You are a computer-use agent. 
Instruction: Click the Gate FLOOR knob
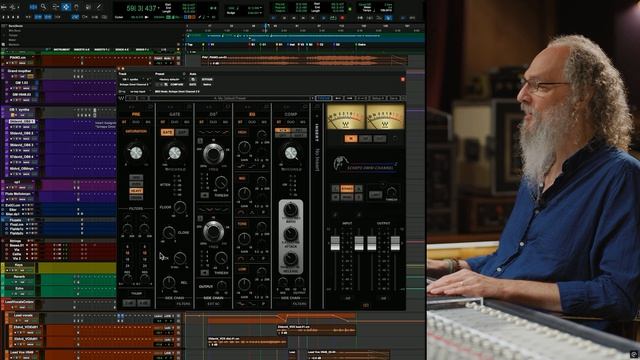click(x=180, y=207)
